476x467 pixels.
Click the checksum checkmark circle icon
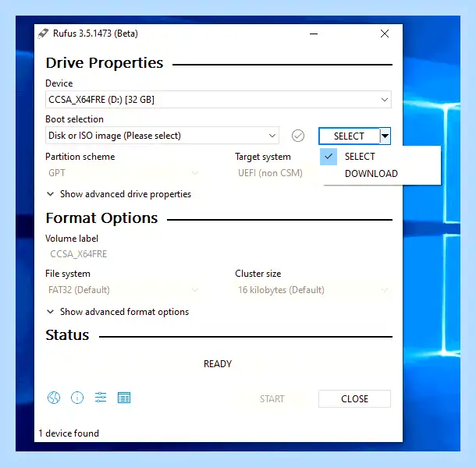[x=298, y=136]
